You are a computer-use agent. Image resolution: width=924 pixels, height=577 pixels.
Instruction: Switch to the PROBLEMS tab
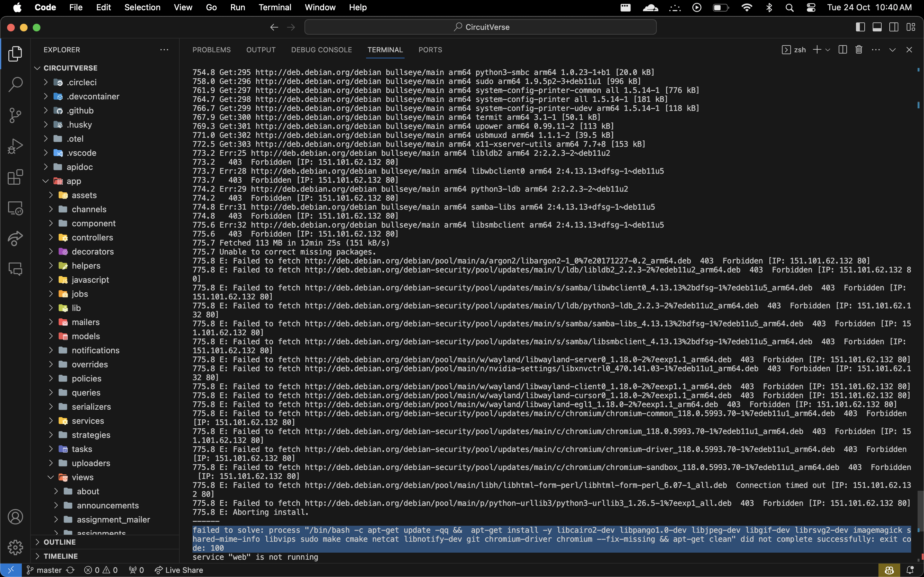tap(211, 50)
